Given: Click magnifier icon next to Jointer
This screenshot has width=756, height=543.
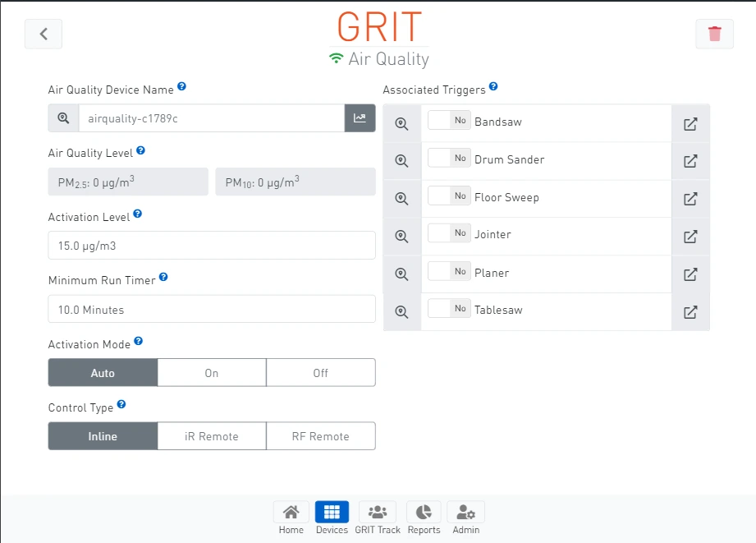Looking at the screenshot, I should coord(401,236).
